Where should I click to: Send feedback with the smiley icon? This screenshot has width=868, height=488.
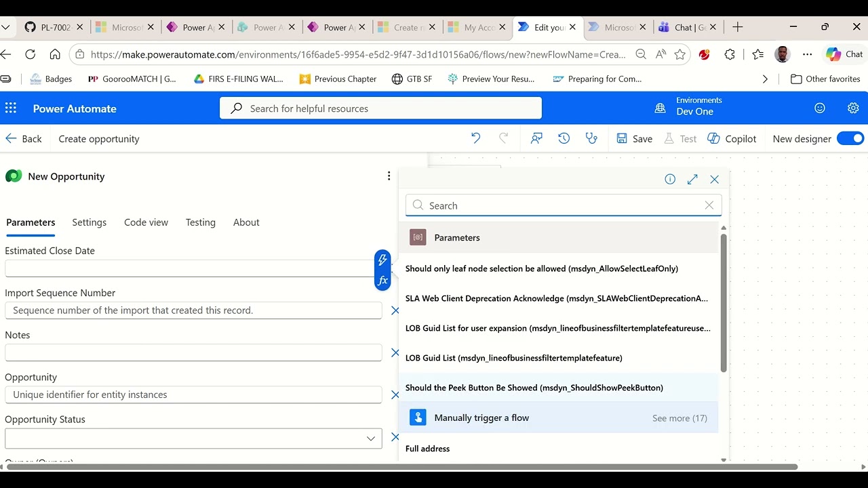coord(820,108)
